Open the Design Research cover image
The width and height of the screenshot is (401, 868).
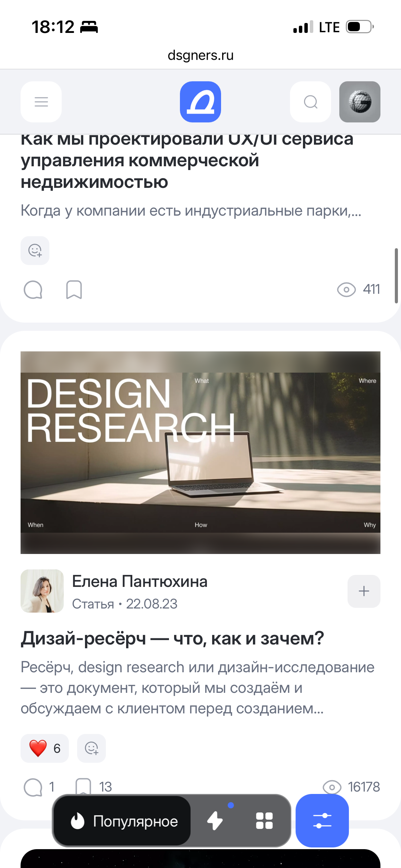tap(200, 453)
